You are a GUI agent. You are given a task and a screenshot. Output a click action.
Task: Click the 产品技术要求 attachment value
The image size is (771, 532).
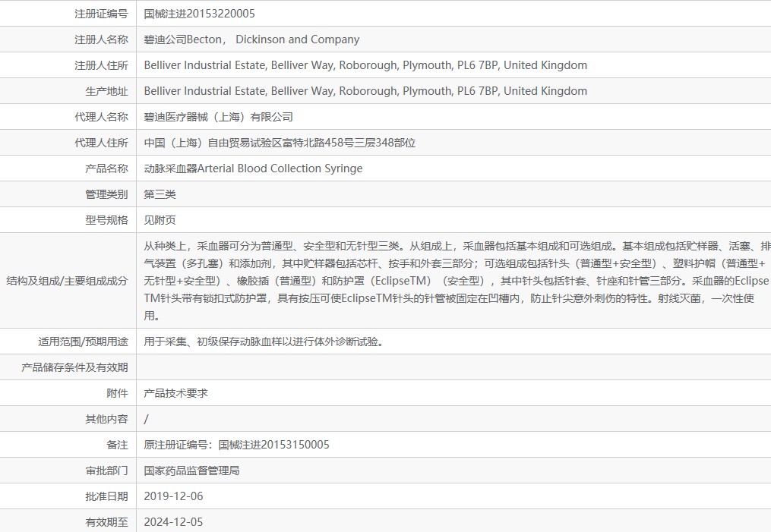click(175, 393)
